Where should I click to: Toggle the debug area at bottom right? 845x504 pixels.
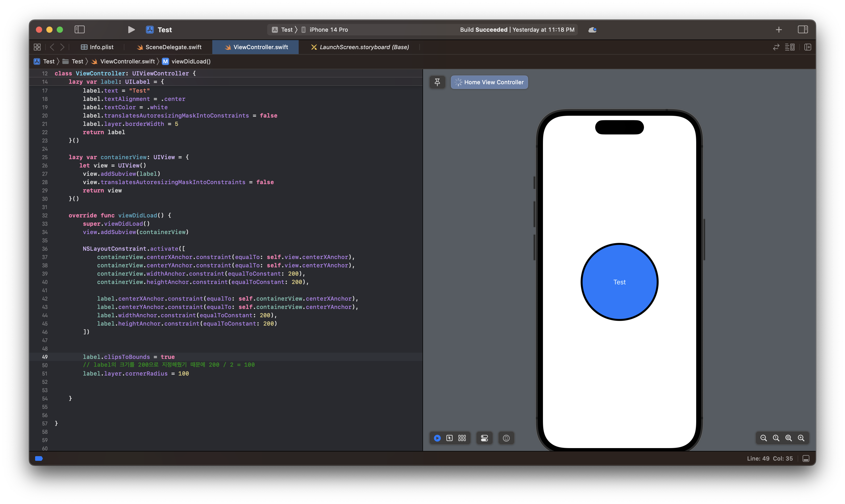tap(806, 458)
